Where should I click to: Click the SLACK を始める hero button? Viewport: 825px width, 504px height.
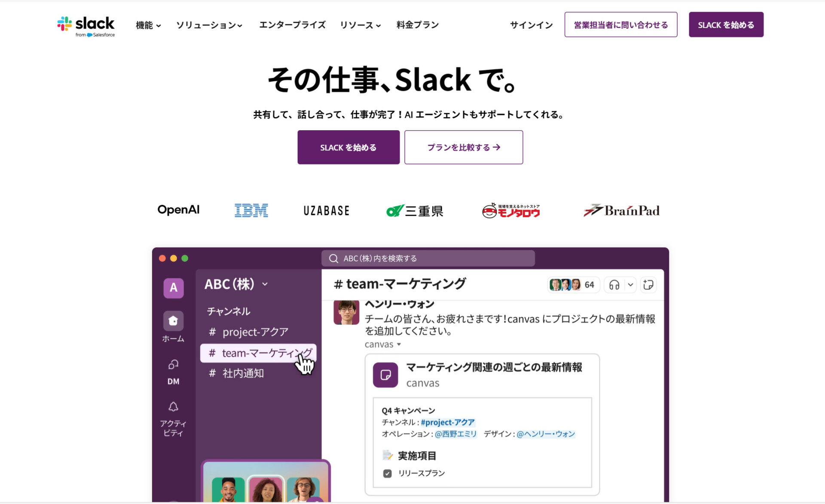[x=348, y=147]
